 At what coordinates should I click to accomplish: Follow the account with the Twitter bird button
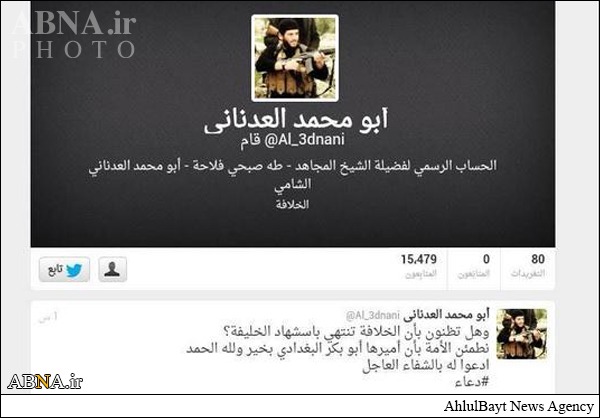coord(64,269)
